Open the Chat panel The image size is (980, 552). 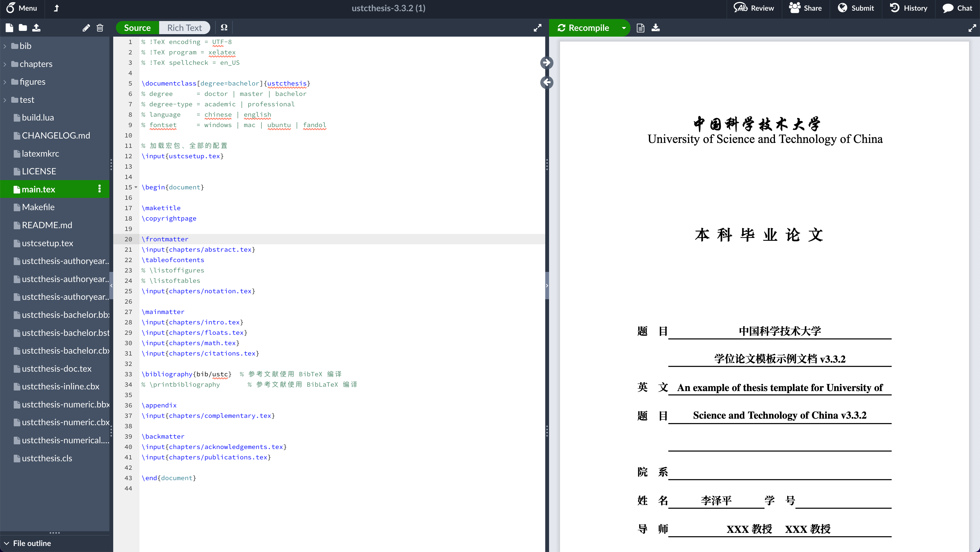tap(957, 8)
